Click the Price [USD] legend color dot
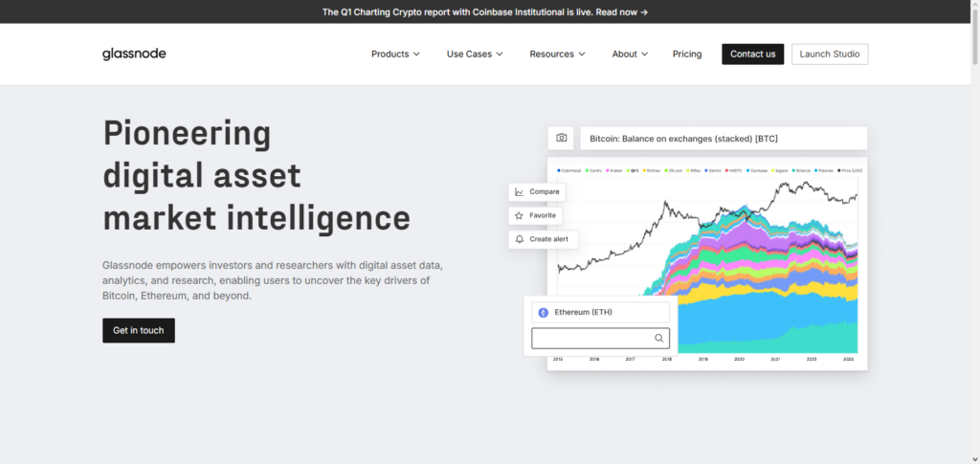The image size is (980, 464). [839, 170]
